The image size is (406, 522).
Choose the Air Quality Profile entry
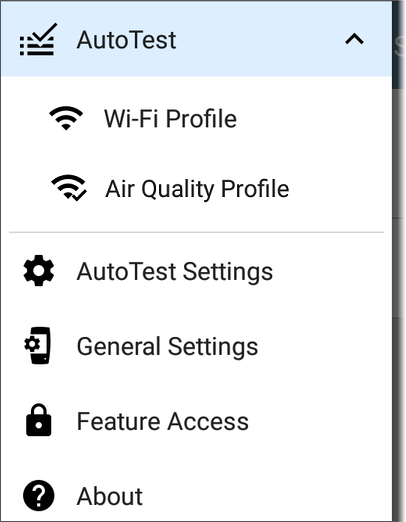pos(197,189)
